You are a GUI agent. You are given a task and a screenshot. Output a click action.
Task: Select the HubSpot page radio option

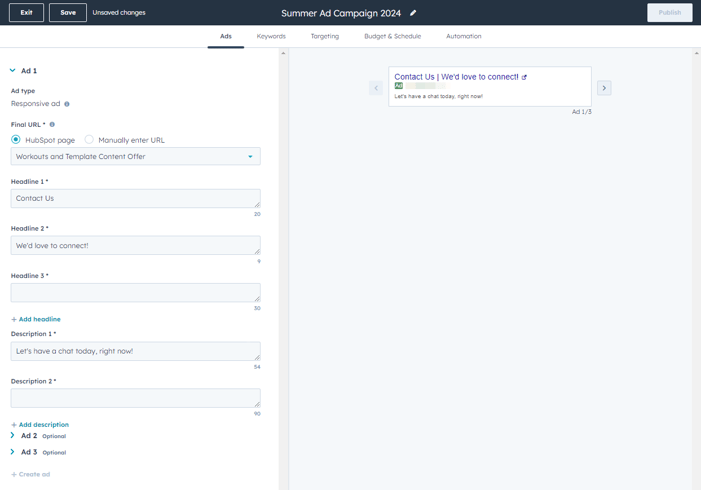(16, 140)
